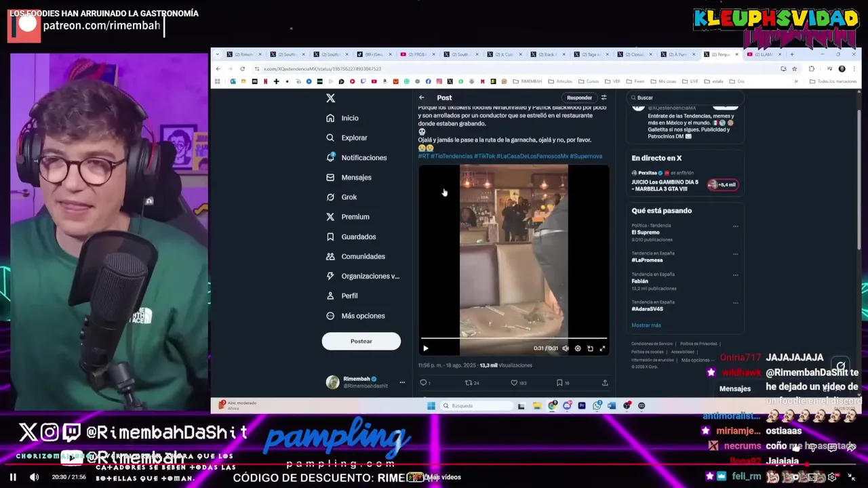Open Organizaciones verificadas page

point(363,276)
